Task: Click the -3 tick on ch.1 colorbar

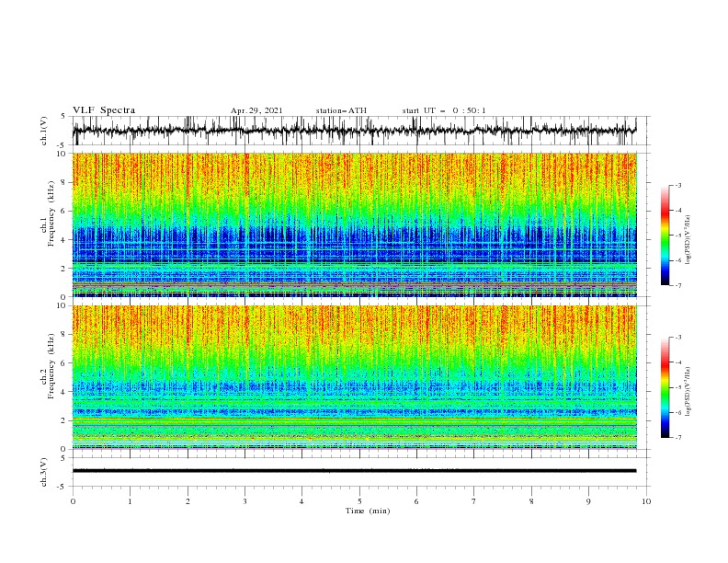Action: click(677, 185)
